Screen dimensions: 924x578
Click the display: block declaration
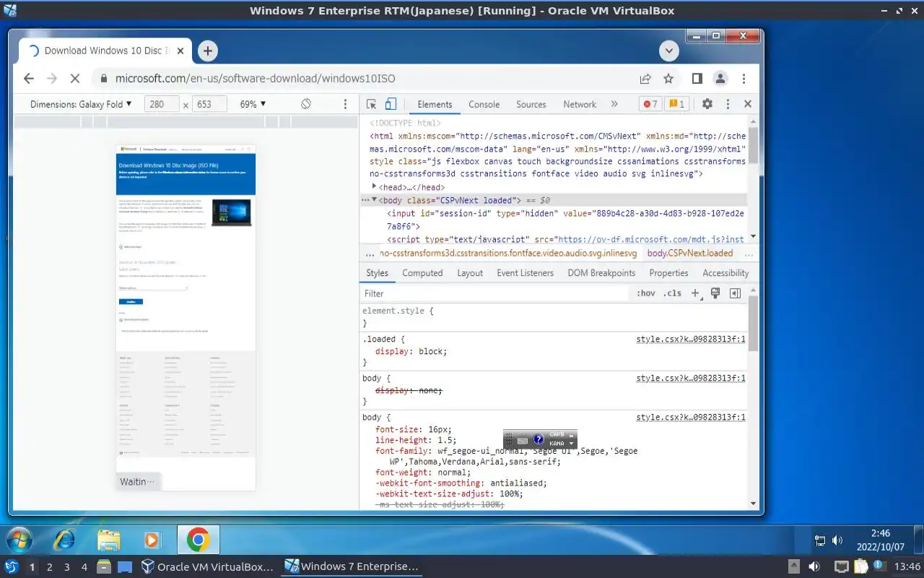(x=411, y=351)
